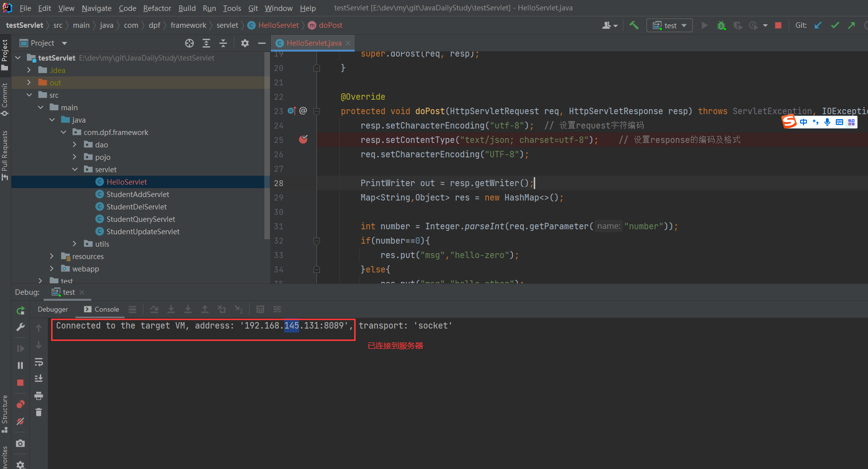
Task: Collapse the servlet package in the project tree
Action: 75,169
